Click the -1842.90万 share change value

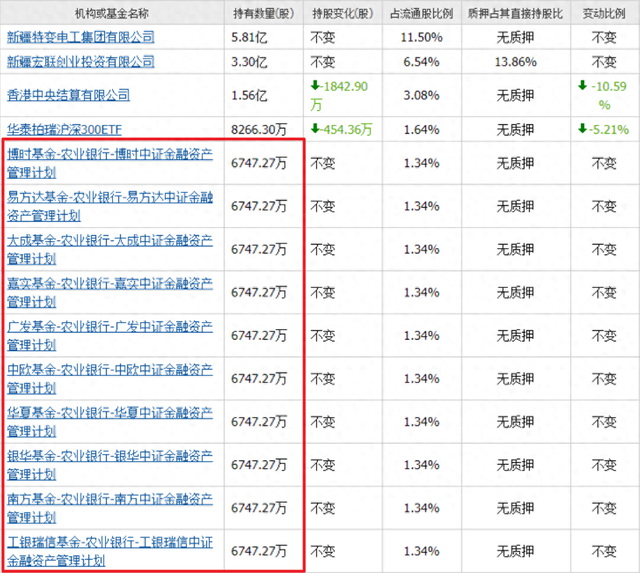coord(339,96)
